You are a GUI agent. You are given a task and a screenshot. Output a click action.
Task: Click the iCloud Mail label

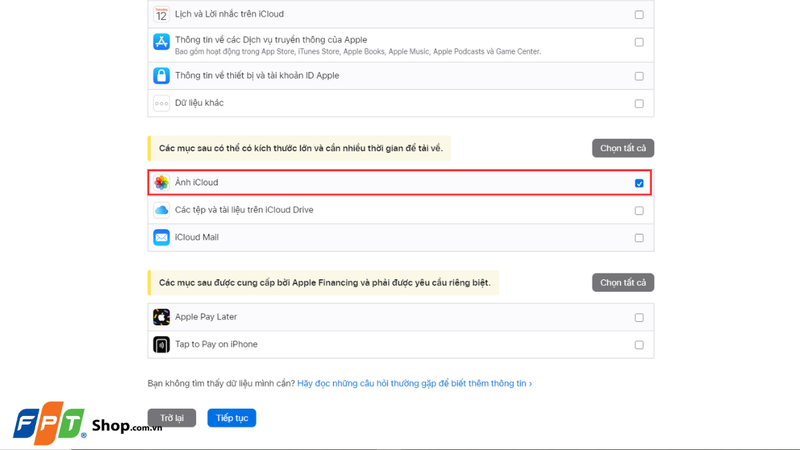coord(196,237)
